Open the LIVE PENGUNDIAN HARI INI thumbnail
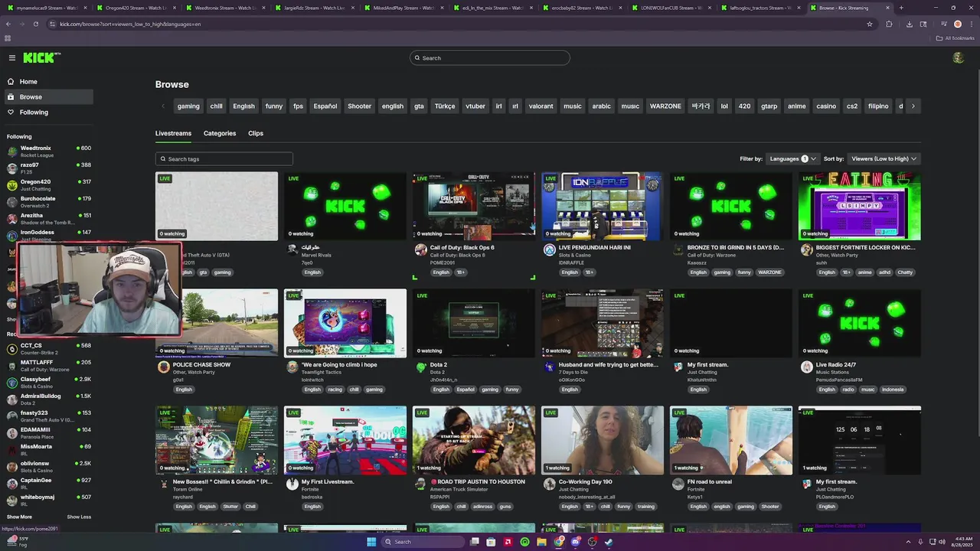The image size is (980, 551). [x=603, y=206]
